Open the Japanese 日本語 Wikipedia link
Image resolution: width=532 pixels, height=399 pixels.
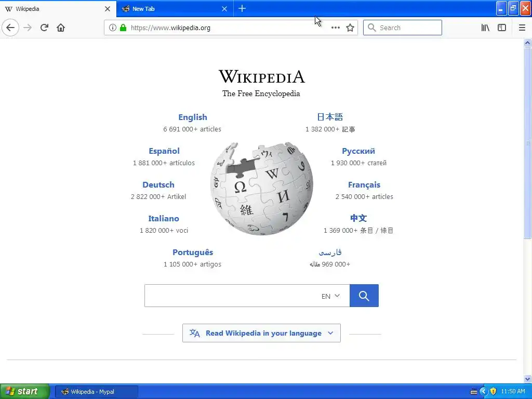[x=330, y=117]
